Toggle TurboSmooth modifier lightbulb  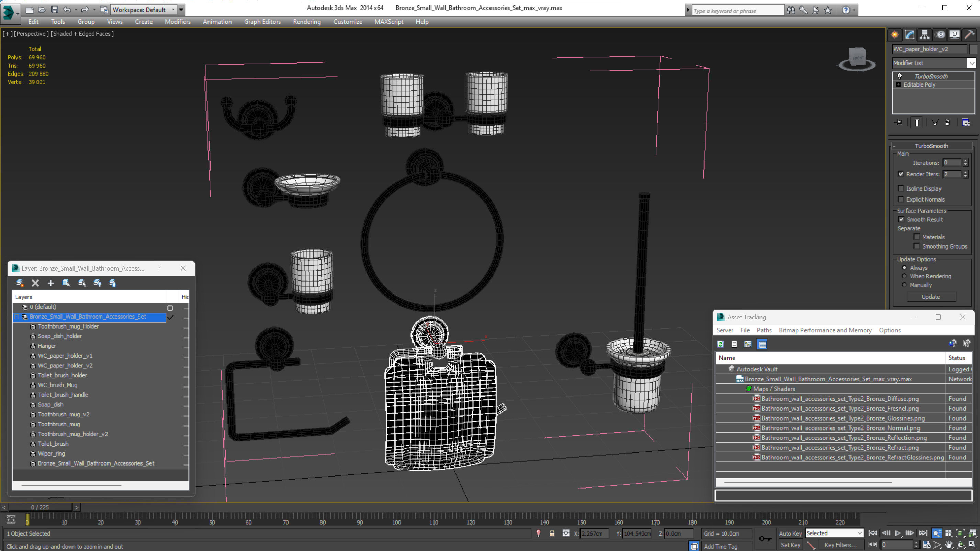tap(899, 76)
